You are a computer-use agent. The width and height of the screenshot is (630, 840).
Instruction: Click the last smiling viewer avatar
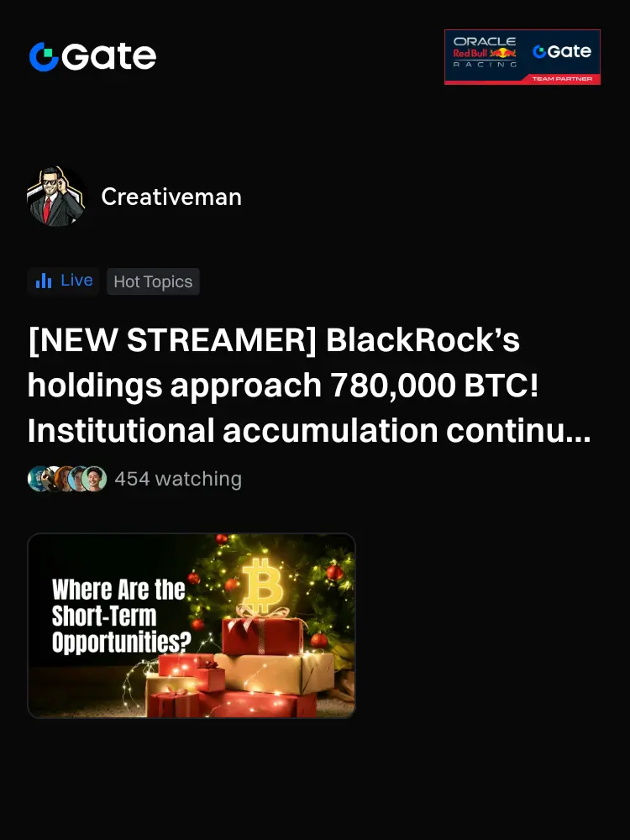95,479
